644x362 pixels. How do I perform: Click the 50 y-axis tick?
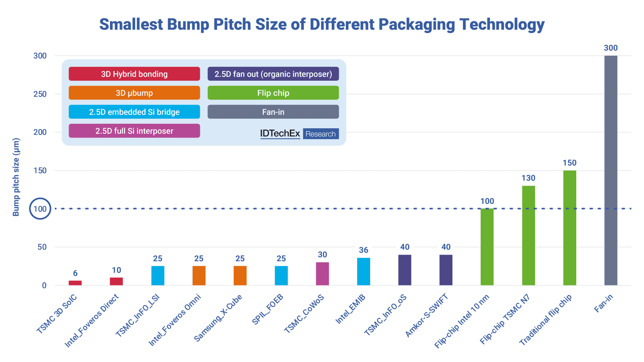point(42,247)
